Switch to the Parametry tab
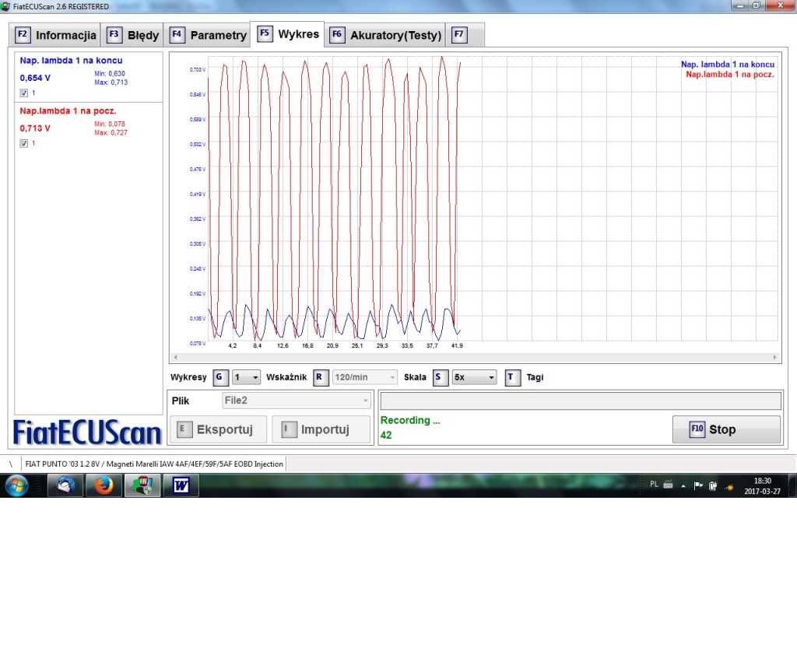Viewport: 797px width, 672px height. pyautogui.click(x=209, y=35)
